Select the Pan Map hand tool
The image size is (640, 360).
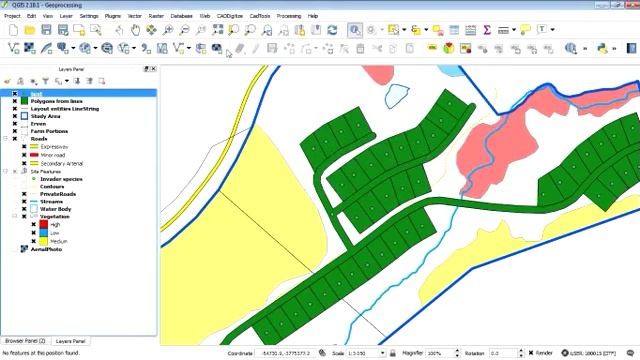point(135,30)
